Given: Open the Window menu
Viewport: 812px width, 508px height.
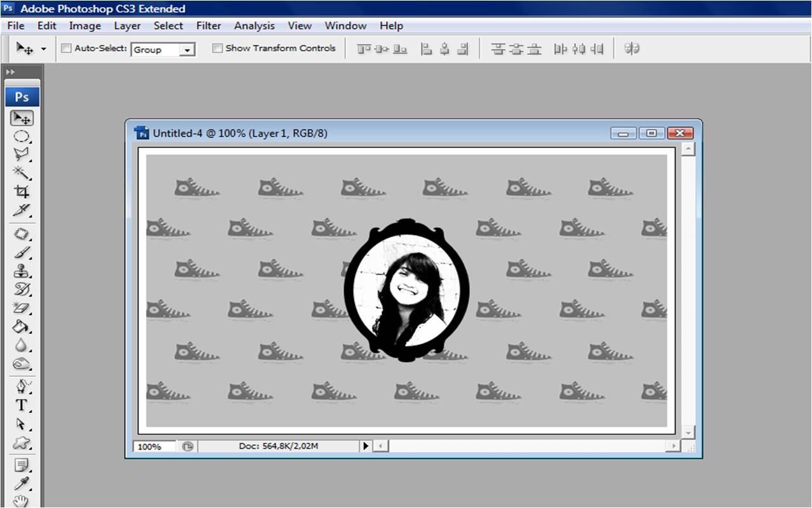Looking at the screenshot, I should [x=345, y=25].
